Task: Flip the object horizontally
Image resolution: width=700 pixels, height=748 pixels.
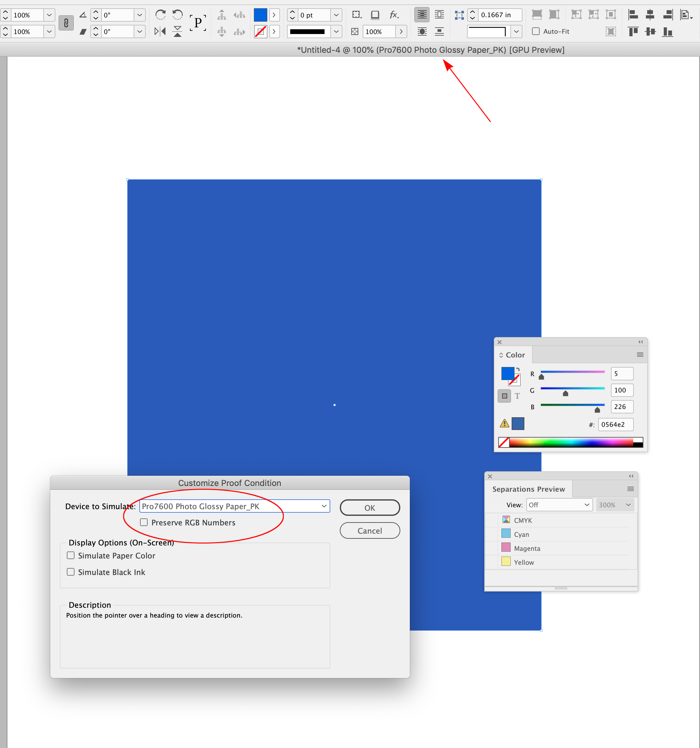Action: [x=160, y=31]
